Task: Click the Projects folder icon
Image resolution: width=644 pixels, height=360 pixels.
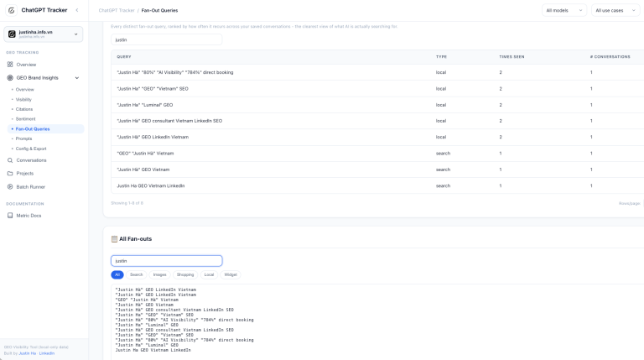Action: coord(10,174)
